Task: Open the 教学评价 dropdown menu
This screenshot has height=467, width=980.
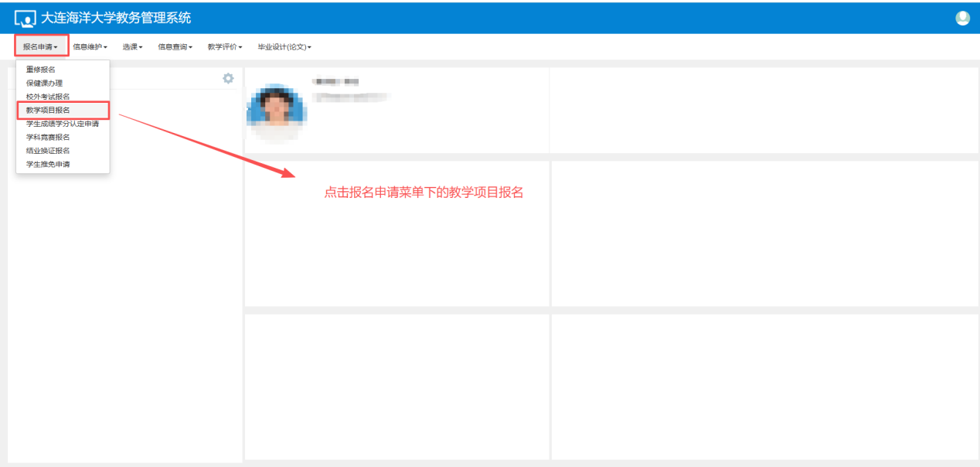Action: (224, 47)
